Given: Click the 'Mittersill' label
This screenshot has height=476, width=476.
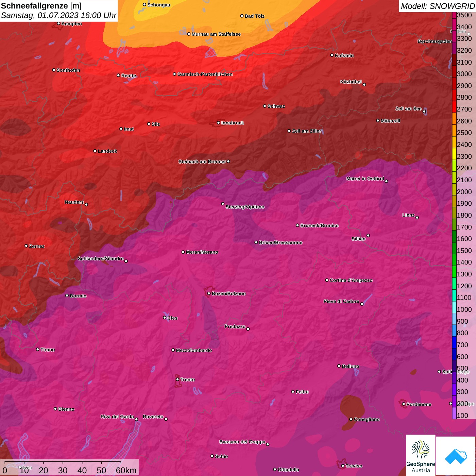Looking at the screenshot, I should pos(390,121).
